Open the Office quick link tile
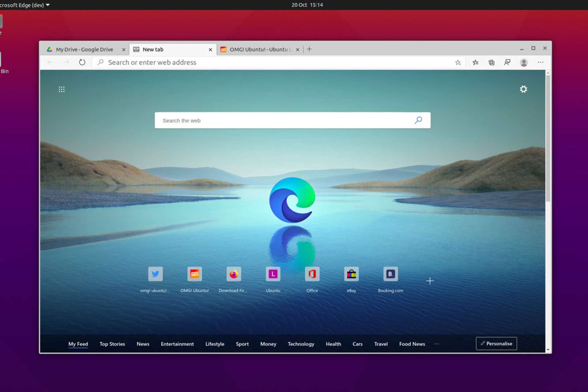Image resolution: width=588 pixels, height=392 pixels. click(312, 274)
